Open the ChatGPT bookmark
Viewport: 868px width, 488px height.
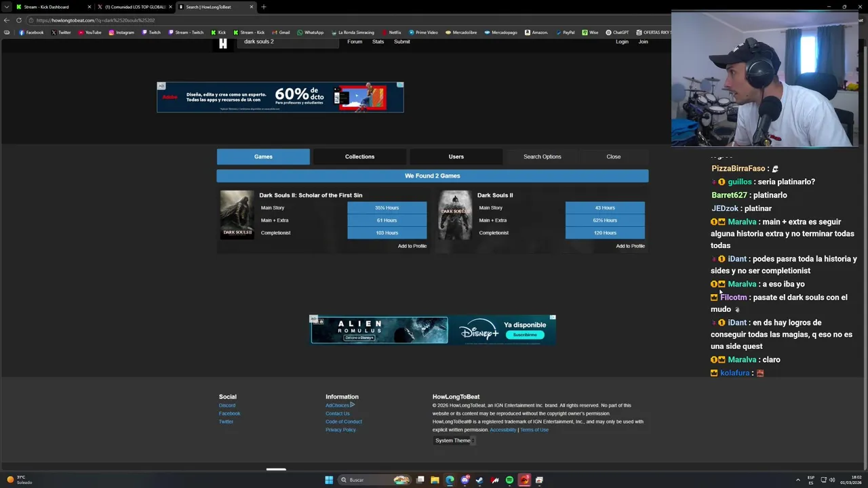[x=617, y=33]
